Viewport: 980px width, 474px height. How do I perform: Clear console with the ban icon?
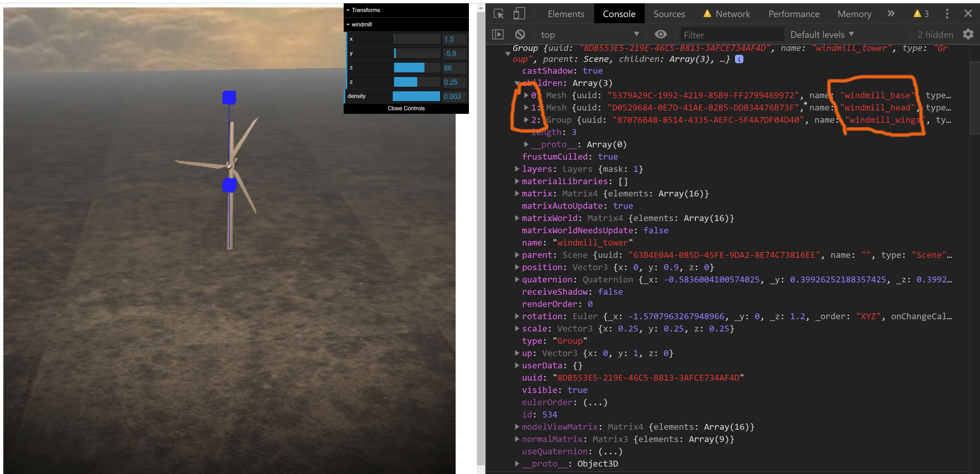click(x=520, y=35)
